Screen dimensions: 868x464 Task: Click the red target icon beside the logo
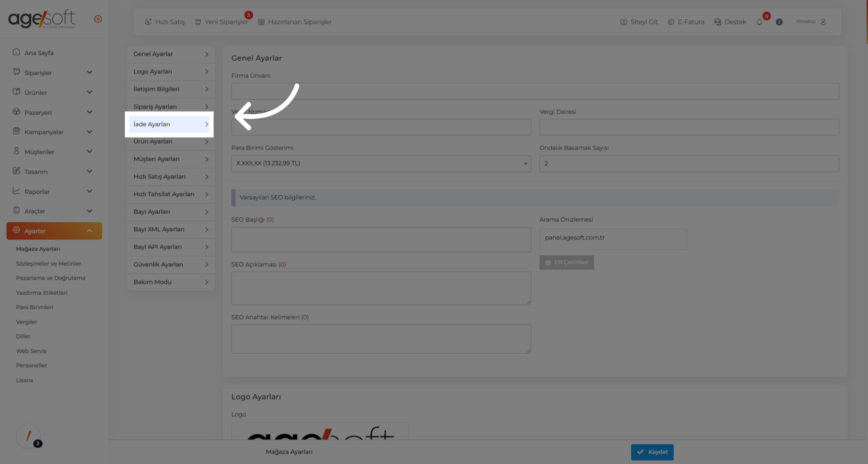[98, 19]
